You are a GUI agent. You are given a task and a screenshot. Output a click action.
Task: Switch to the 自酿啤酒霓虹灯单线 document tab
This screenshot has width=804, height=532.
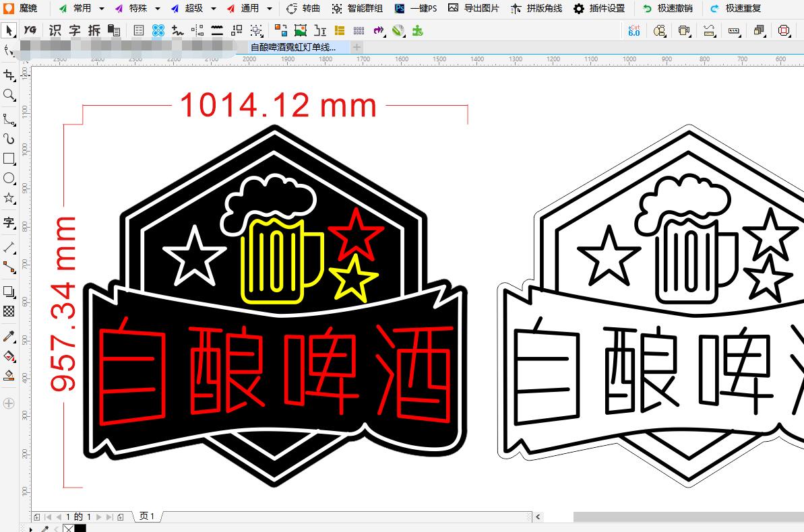[x=293, y=47]
